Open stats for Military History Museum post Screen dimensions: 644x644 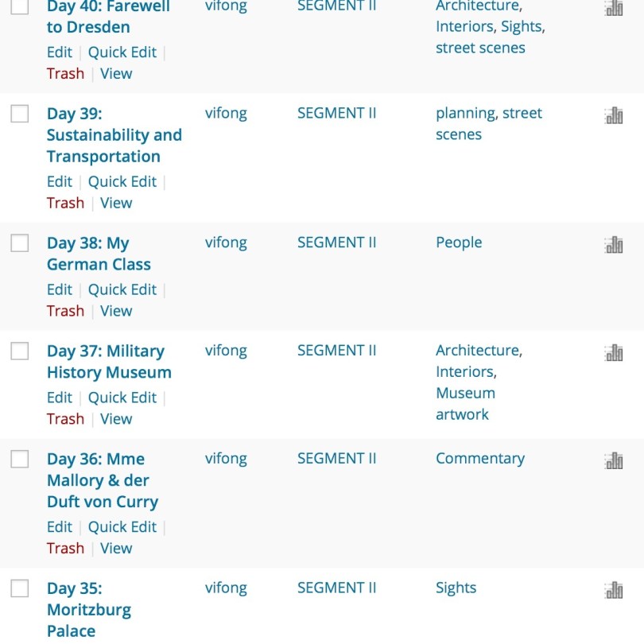coord(613,353)
